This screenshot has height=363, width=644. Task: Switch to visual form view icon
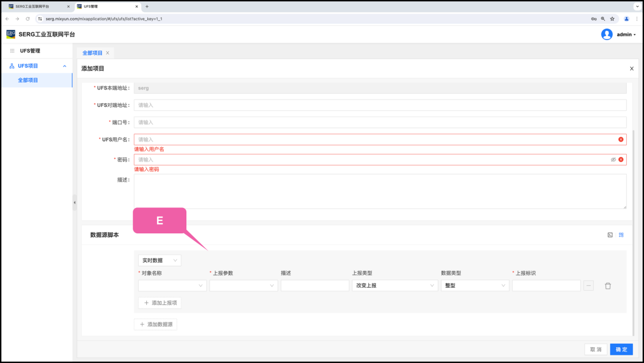[x=621, y=235]
